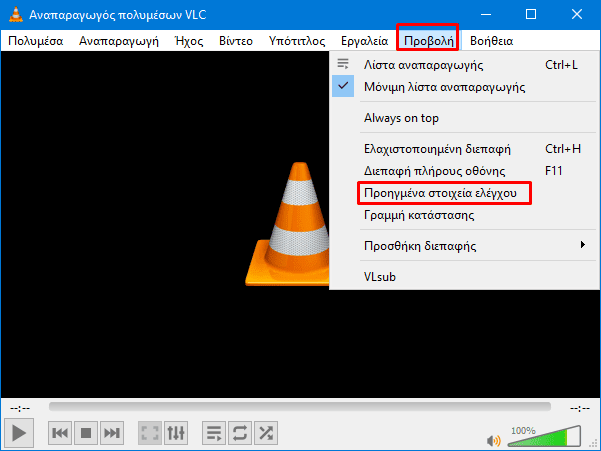Click the Play button
Viewport: 601px width, 451px height.
click(19, 433)
